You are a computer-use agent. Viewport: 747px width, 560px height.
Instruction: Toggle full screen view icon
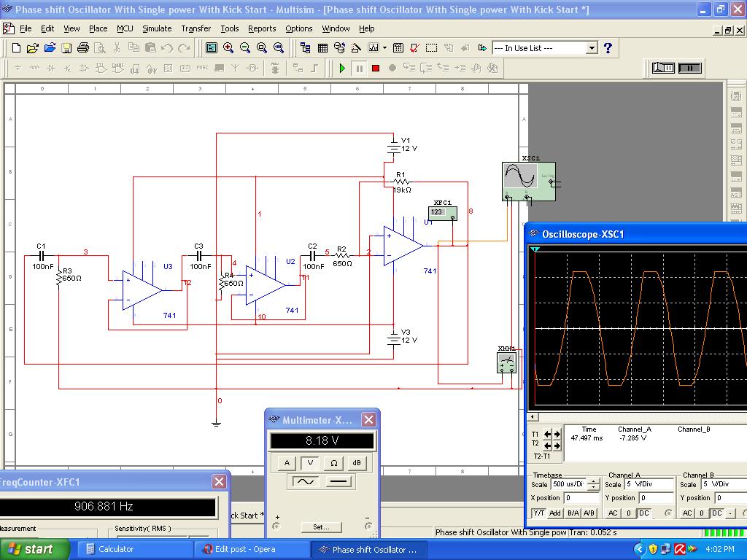click(211, 47)
